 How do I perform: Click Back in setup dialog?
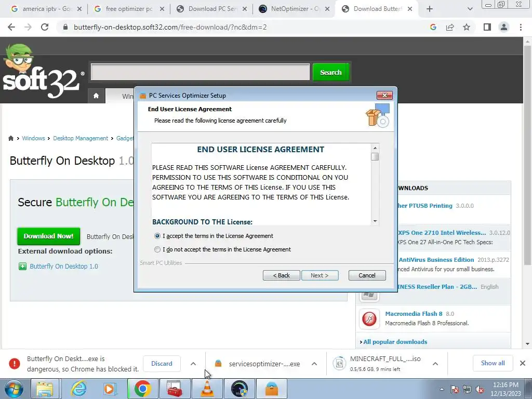(x=281, y=275)
